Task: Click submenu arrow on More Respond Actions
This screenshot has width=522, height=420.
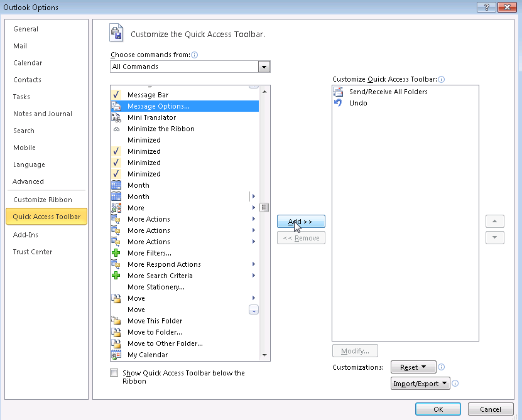Action: tap(254, 264)
